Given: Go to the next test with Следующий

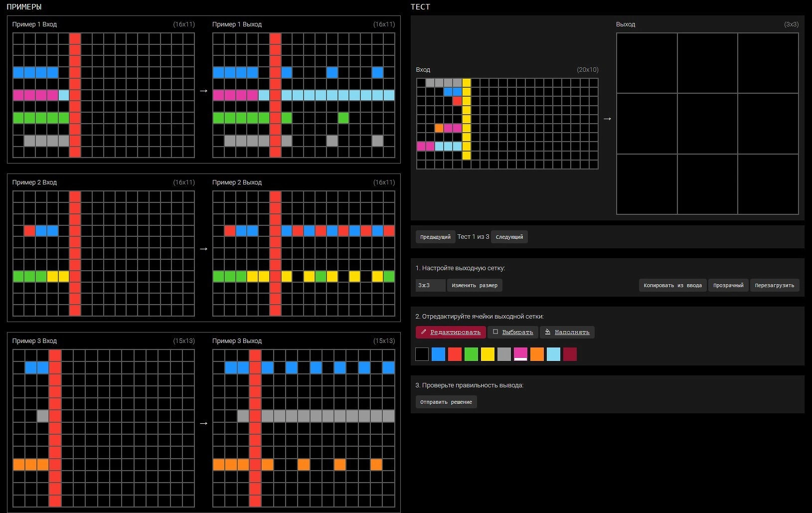Looking at the screenshot, I should (x=509, y=237).
